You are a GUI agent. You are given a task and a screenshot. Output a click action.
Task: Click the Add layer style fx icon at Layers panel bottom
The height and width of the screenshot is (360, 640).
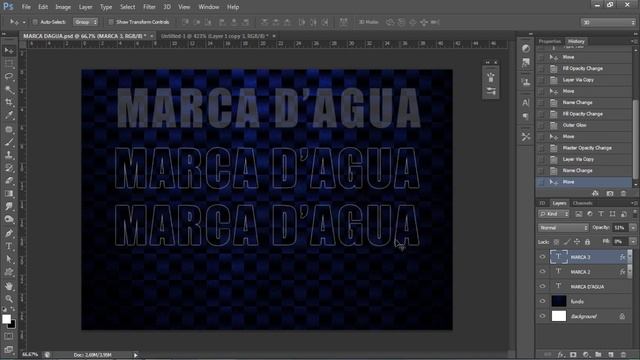click(x=561, y=355)
